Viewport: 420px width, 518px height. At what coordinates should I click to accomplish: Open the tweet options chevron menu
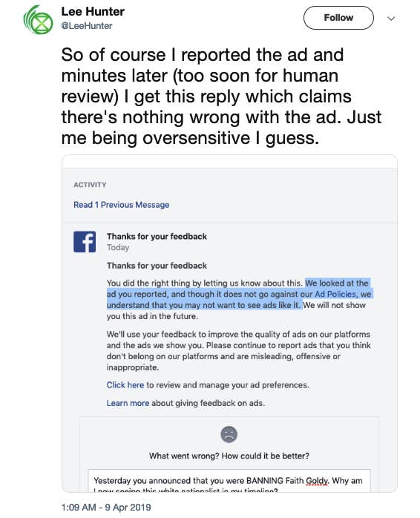(391, 19)
